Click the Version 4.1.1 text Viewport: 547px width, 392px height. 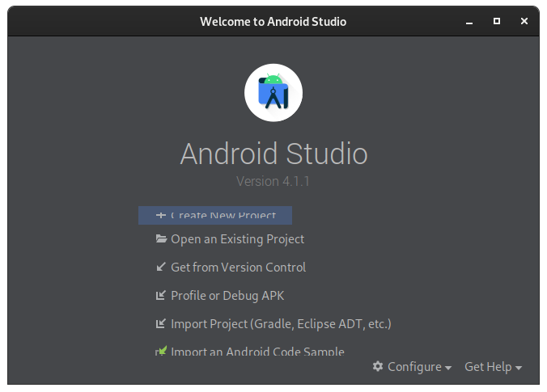[273, 181]
